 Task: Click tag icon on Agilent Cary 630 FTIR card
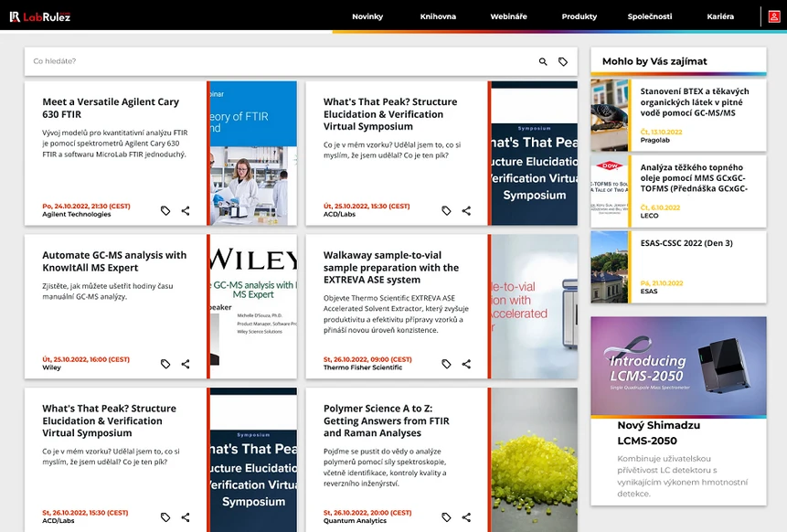tap(165, 210)
